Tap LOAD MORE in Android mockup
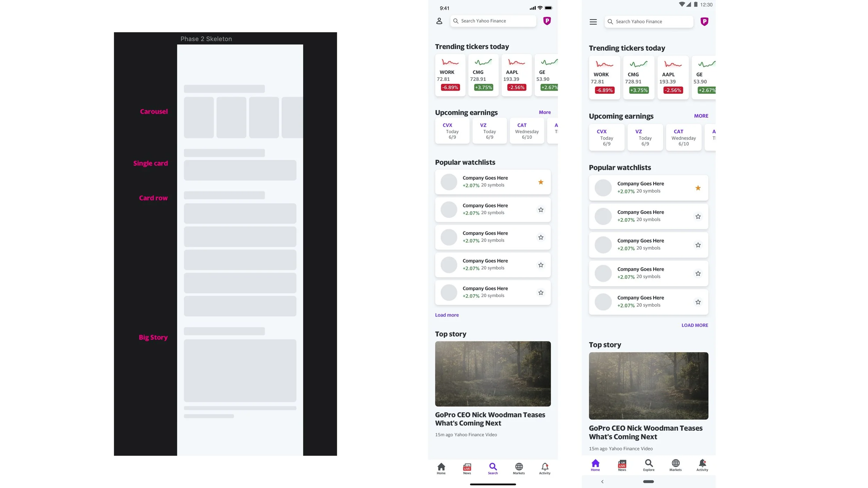The width and height of the screenshot is (868, 488). click(x=694, y=325)
